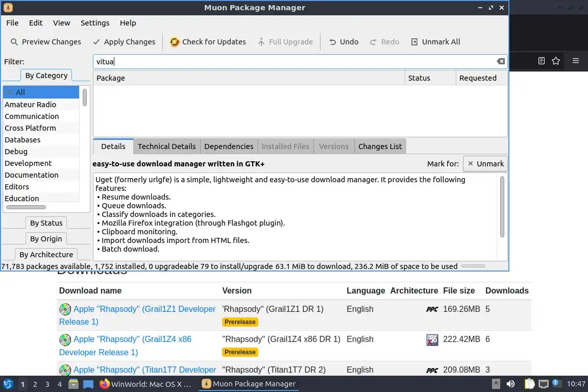Click Check for Updates
Screen dimensions: 588x392
tap(208, 42)
